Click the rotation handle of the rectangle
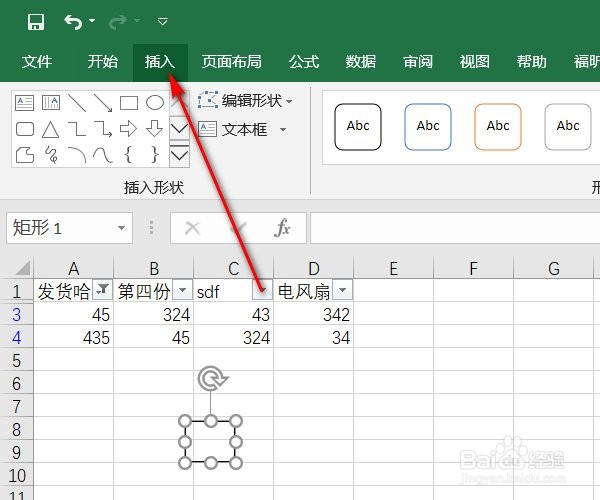Viewport: 600px width, 500px height. point(212,379)
